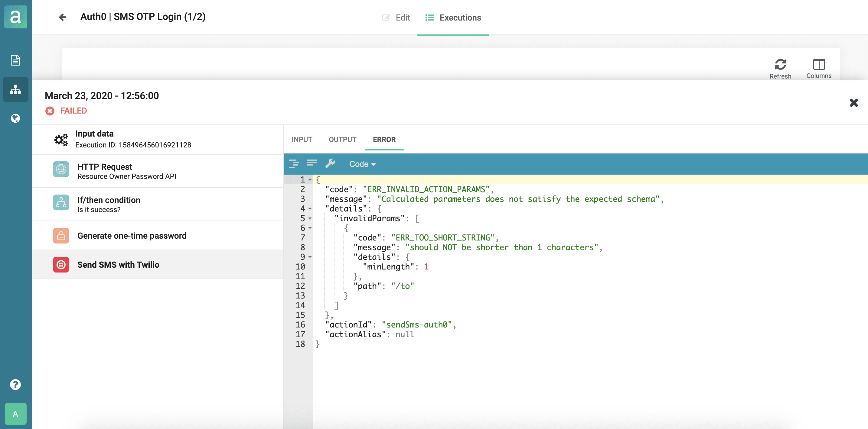The width and height of the screenshot is (868, 429).
Task: Click line number 18 in gutter
Action: click(x=300, y=344)
